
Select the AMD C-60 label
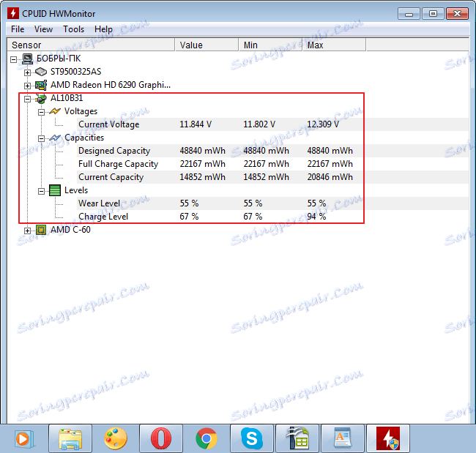[70, 230]
